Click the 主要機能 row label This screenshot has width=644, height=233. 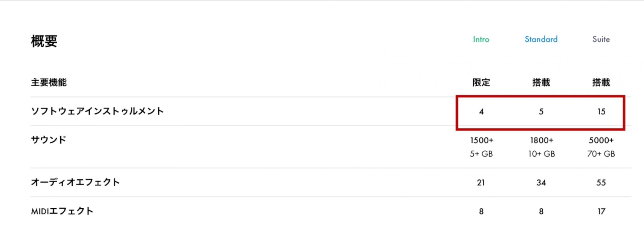49,82
